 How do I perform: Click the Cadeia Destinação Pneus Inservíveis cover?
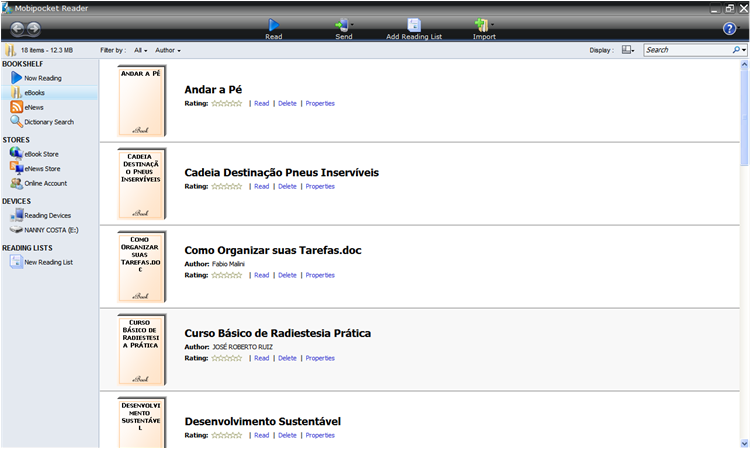pos(141,184)
